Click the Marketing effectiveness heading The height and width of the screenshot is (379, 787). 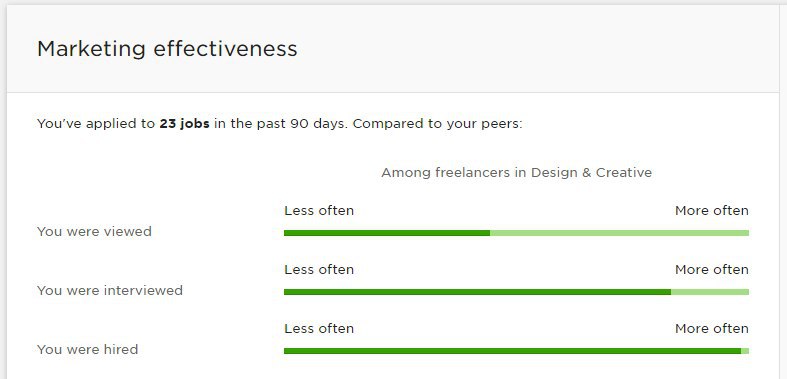point(167,49)
